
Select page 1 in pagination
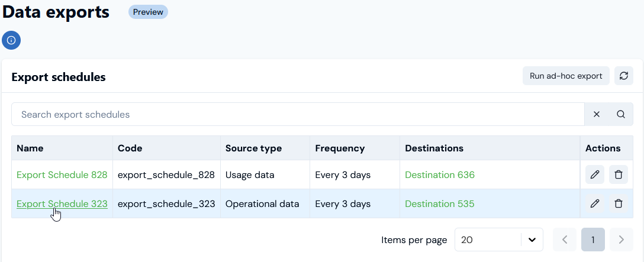pos(593,240)
